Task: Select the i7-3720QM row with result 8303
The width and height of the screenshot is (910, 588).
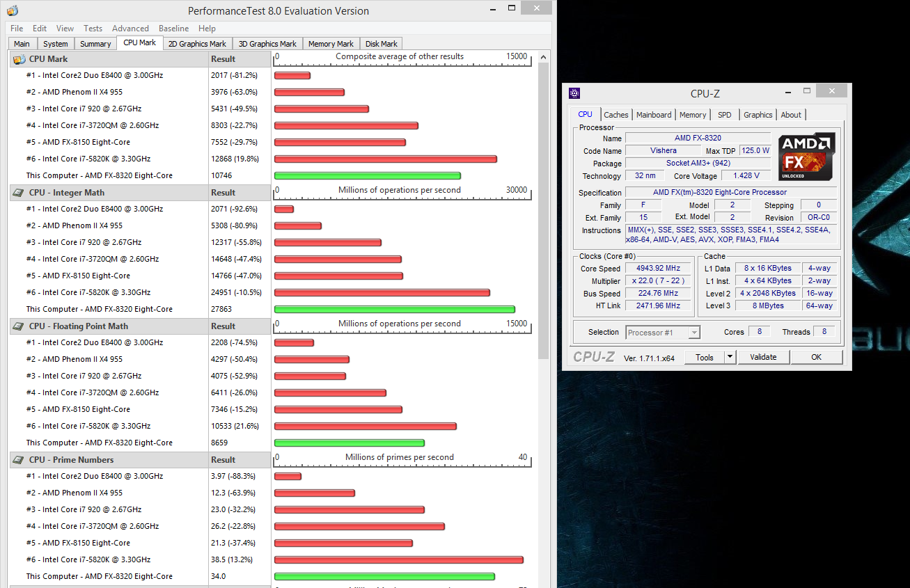Action: (139, 125)
